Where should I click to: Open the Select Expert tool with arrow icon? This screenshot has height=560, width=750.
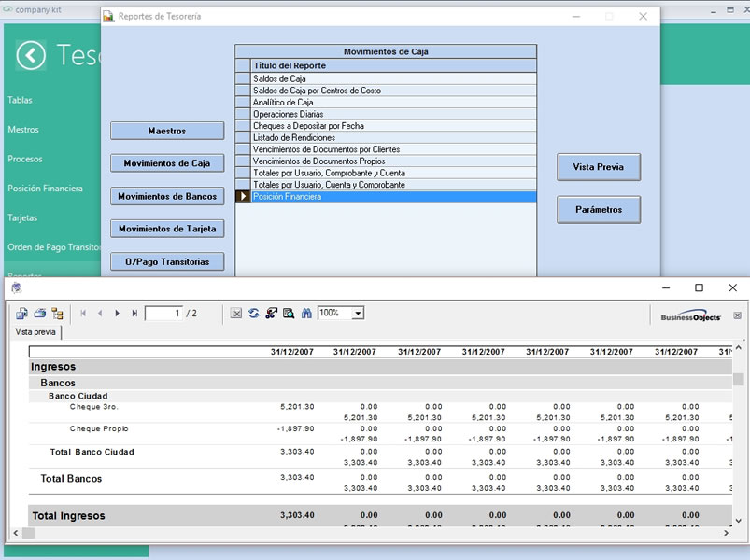[x=271, y=314]
